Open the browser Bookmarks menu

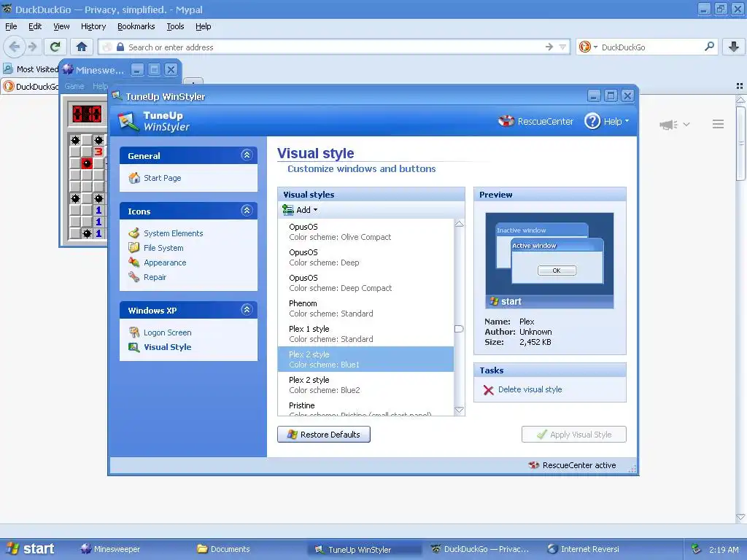click(136, 26)
